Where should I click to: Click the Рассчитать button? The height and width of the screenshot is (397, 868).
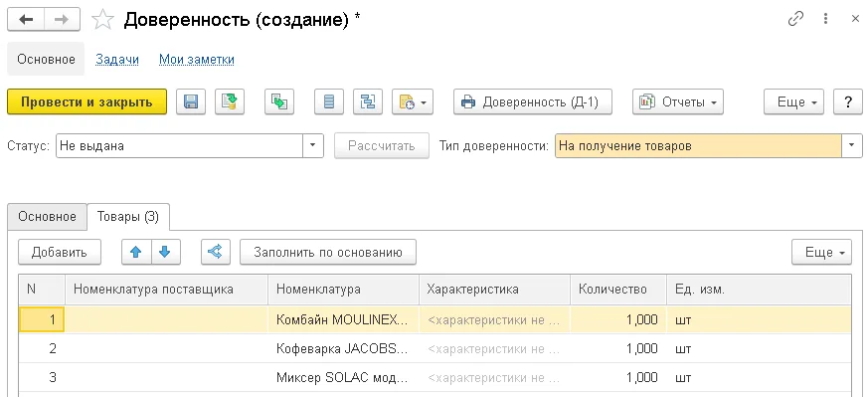[382, 146]
